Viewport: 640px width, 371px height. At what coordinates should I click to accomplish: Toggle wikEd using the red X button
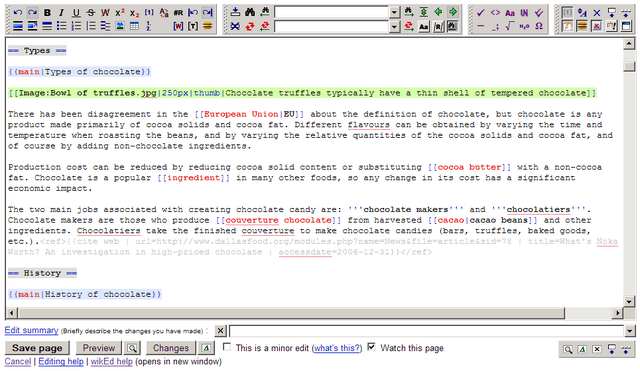tap(597, 27)
